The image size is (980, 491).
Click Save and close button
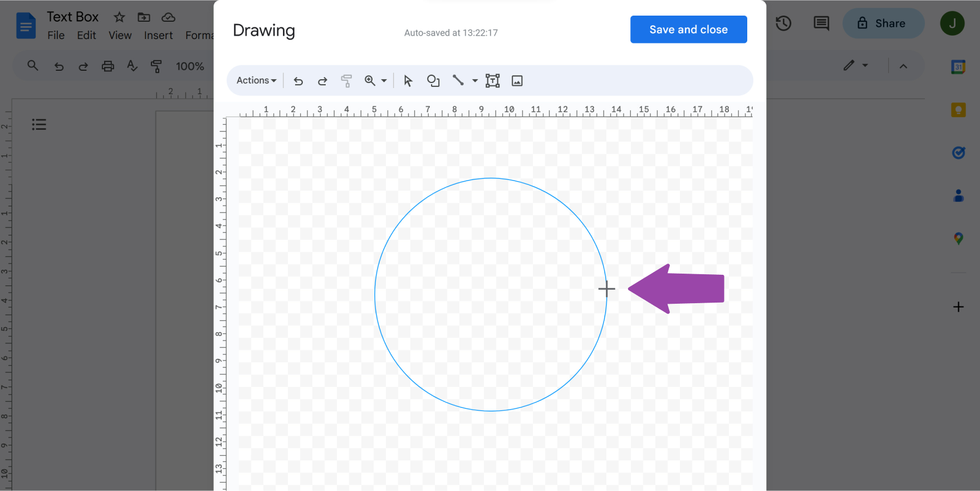688,30
